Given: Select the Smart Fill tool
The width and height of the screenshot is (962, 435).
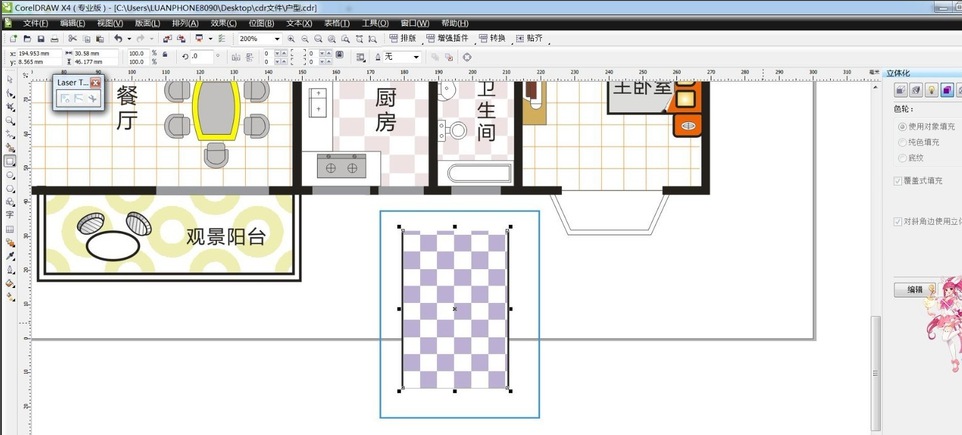Looking at the screenshot, I should tap(10, 147).
